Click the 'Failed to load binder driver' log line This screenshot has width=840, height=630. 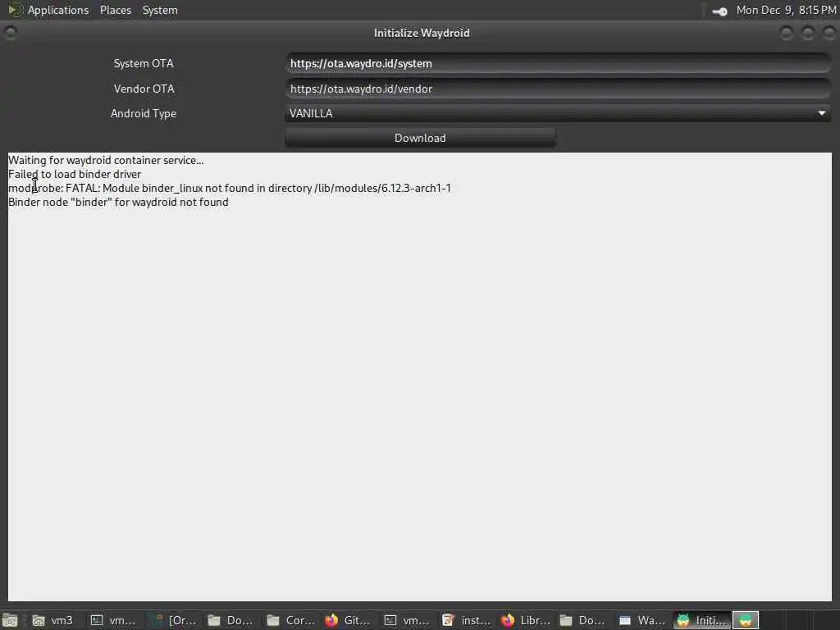pos(75,174)
